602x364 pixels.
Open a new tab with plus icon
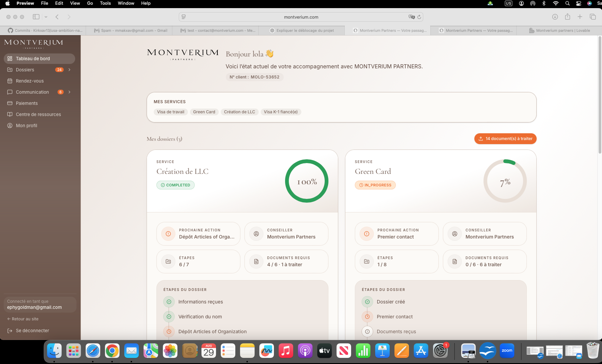point(580,17)
